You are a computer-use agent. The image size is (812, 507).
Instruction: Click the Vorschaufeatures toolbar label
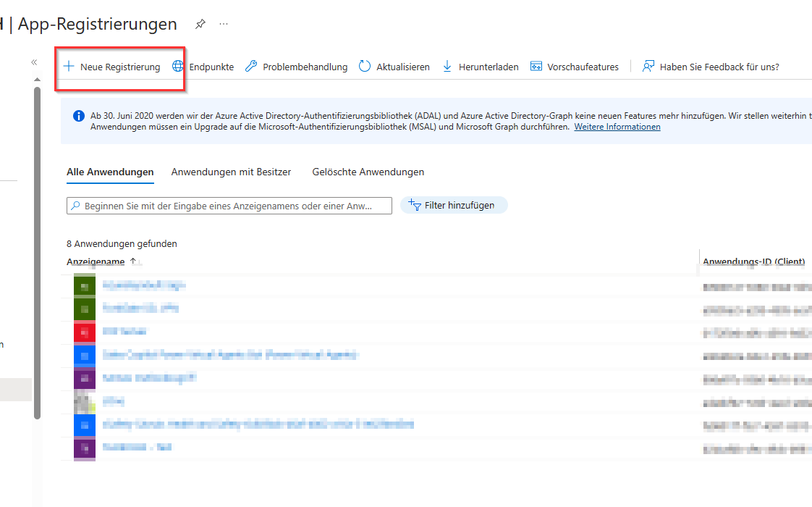(583, 67)
